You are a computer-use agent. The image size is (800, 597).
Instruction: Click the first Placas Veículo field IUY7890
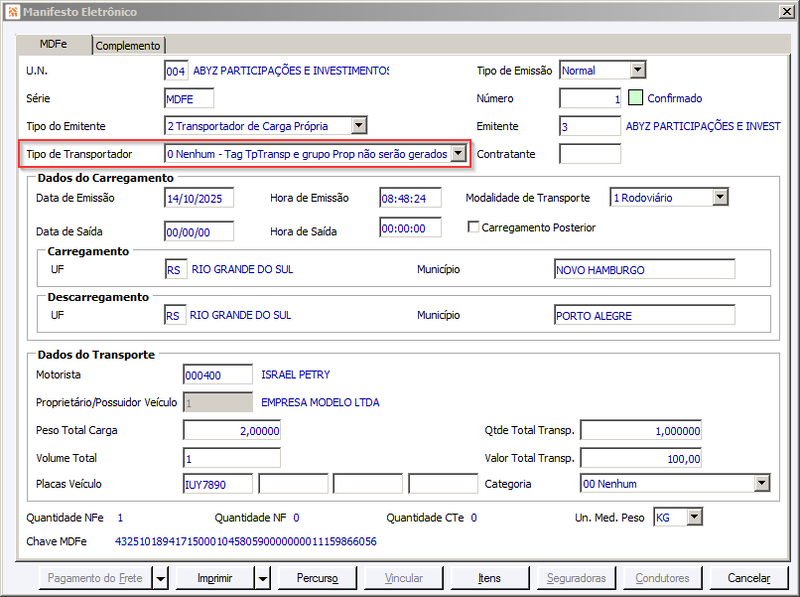click(x=218, y=484)
